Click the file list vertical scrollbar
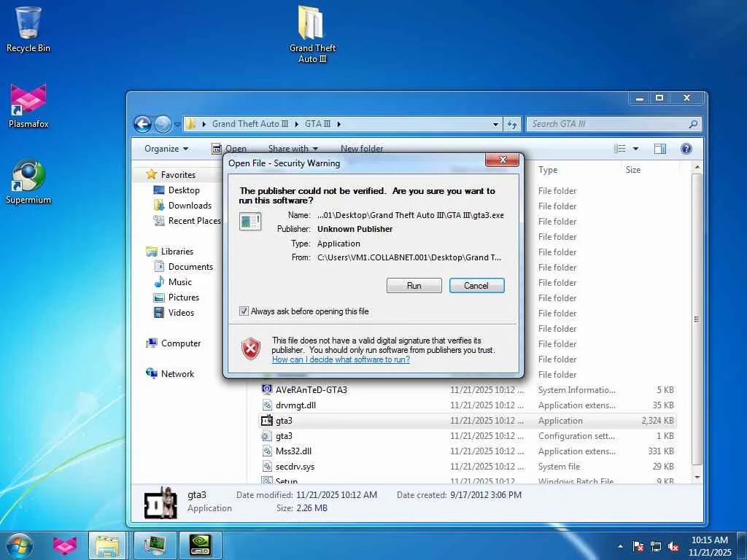The height and width of the screenshot is (560, 747). click(x=697, y=319)
